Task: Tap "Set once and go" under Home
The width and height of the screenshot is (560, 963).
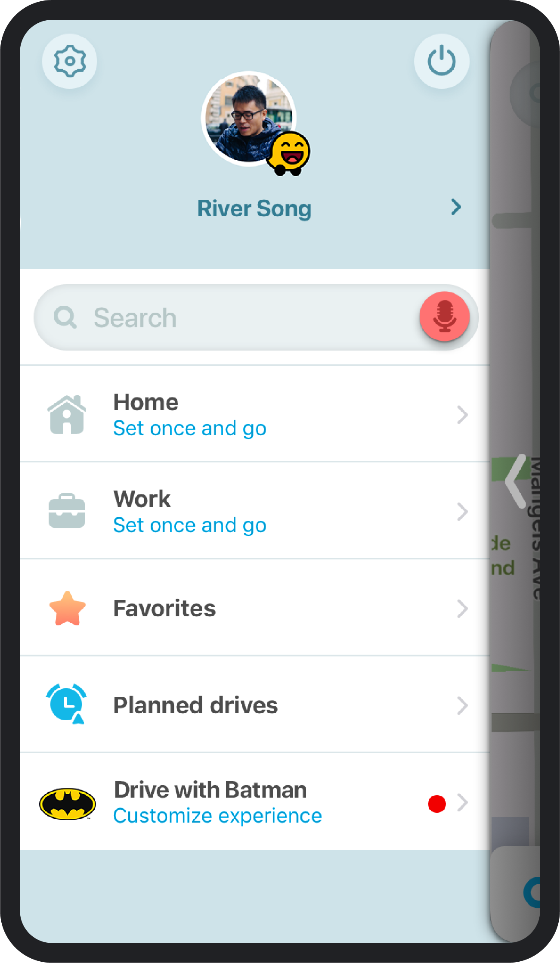Action: (x=190, y=429)
